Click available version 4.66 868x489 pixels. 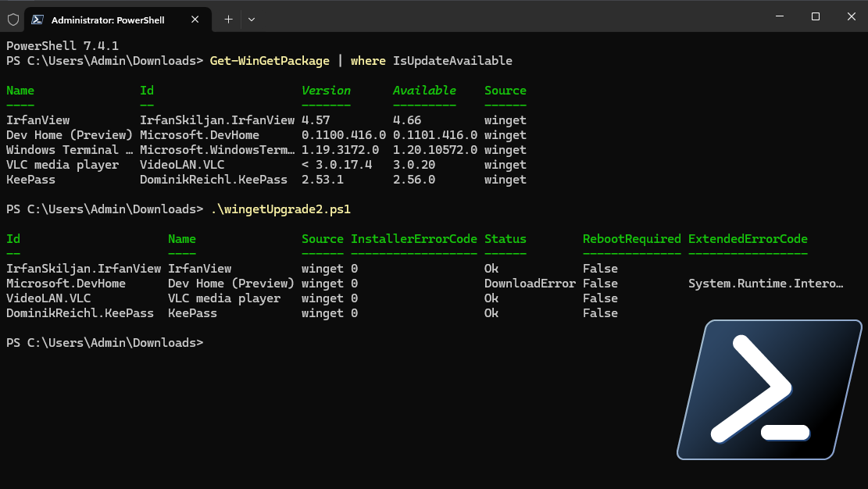click(x=407, y=120)
